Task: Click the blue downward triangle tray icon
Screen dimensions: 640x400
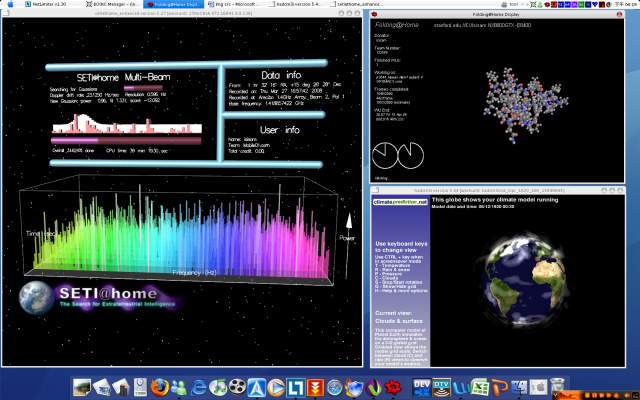Action: [x=595, y=4]
